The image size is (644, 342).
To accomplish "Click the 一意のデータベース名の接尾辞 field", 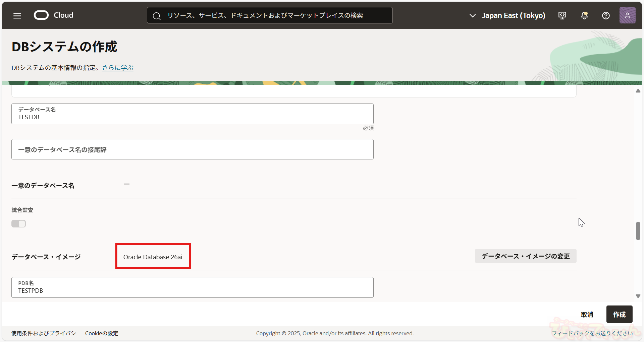I will tap(192, 149).
